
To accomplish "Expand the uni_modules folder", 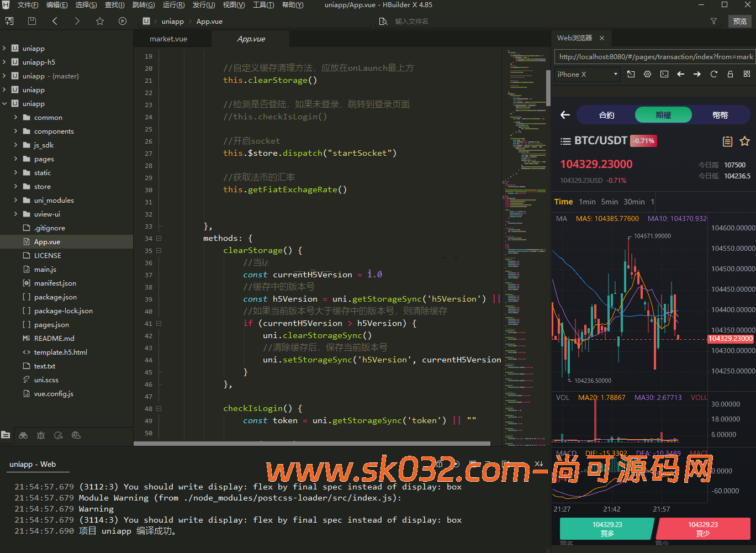I will (x=16, y=201).
